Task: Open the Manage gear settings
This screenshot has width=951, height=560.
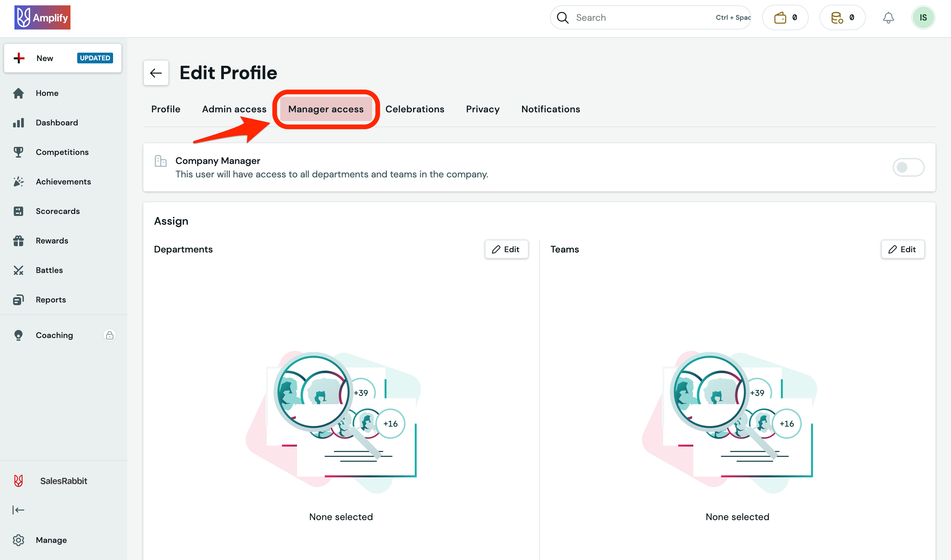Action: pyautogui.click(x=18, y=540)
